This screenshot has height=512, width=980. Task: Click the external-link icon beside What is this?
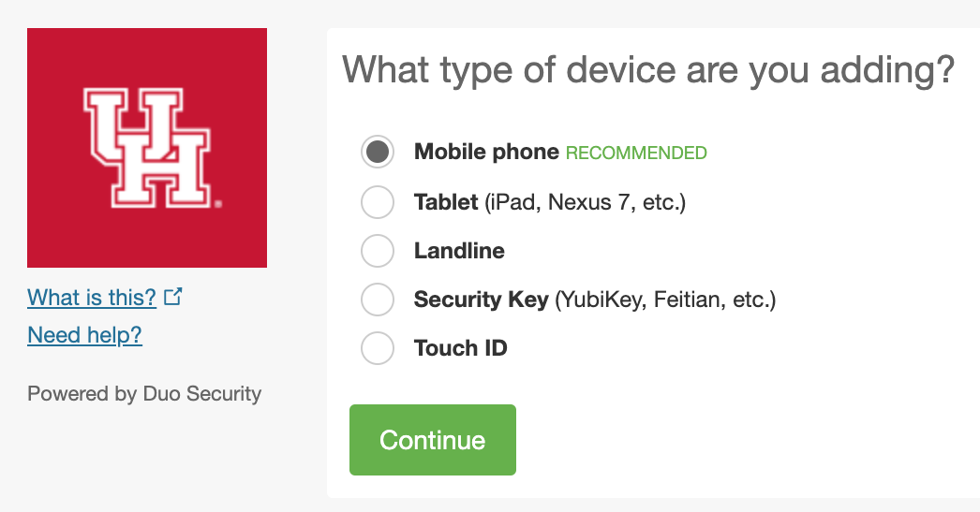click(172, 297)
